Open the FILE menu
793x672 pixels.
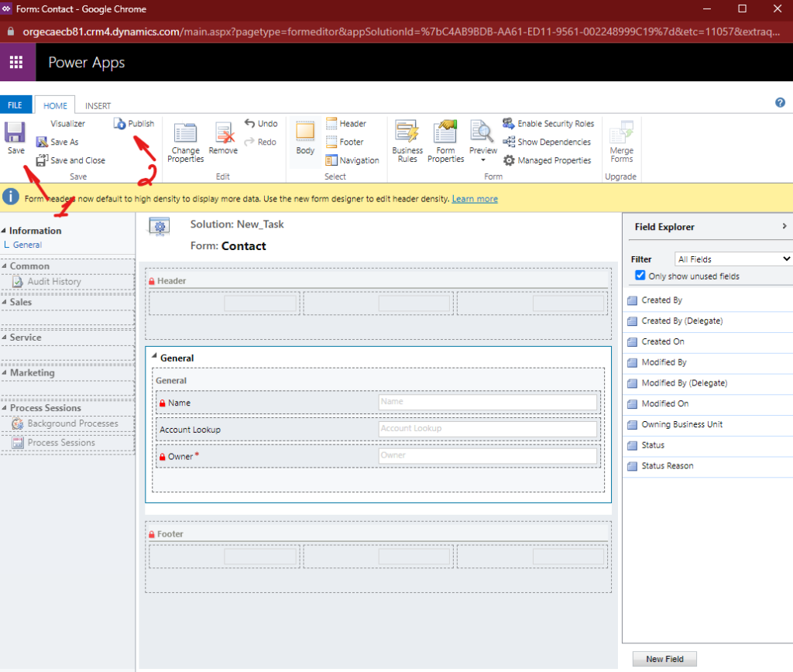(15, 105)
